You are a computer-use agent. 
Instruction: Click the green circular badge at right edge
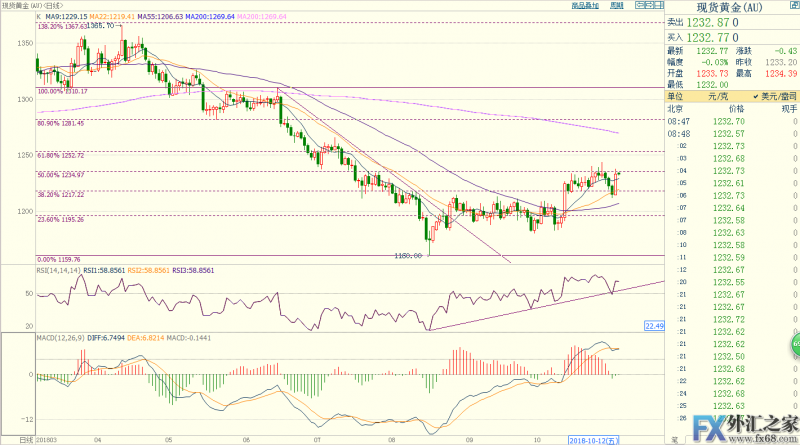point(795,346)
